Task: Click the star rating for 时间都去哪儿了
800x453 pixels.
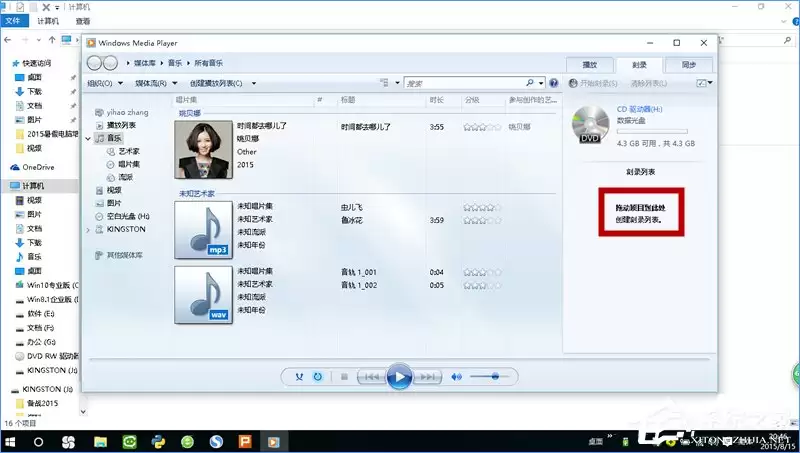Action: 482,127
